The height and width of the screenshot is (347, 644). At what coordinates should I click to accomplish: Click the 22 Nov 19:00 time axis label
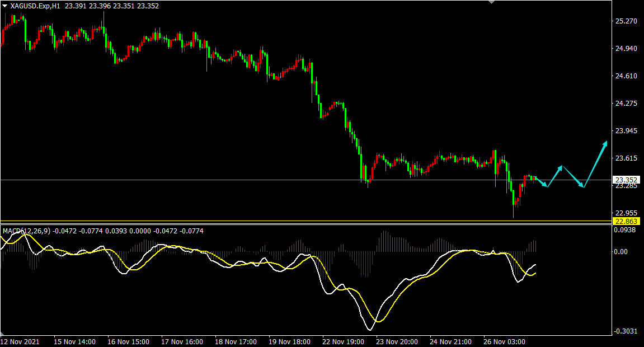(x=344, y=341)
